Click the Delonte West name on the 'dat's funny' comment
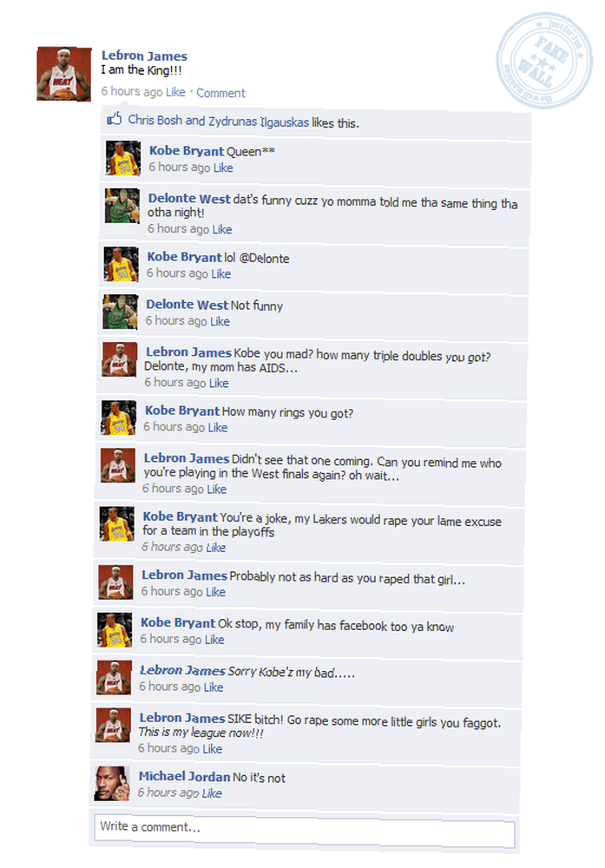Screen dimensions: 605x868 click(x=189, y=198)
